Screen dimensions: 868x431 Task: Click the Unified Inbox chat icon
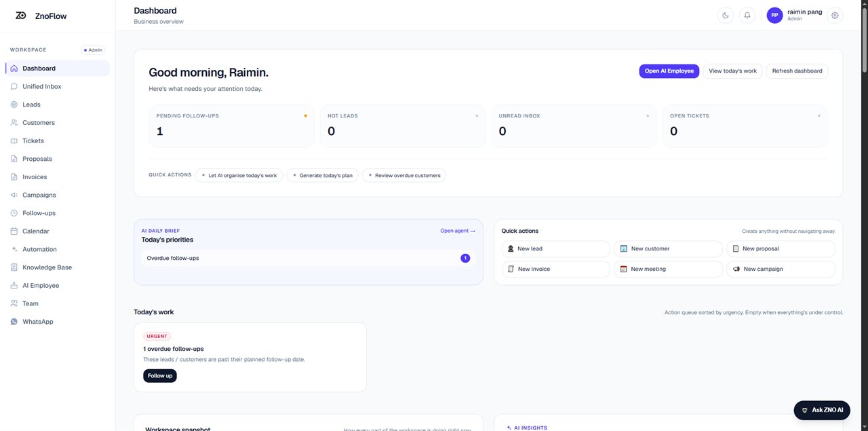14,86
